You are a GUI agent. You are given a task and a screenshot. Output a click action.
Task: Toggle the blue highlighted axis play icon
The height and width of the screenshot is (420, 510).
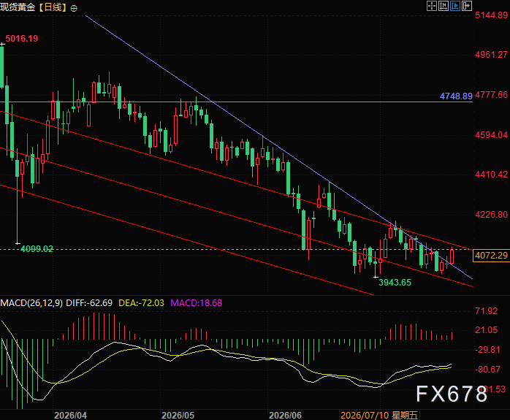455,6
